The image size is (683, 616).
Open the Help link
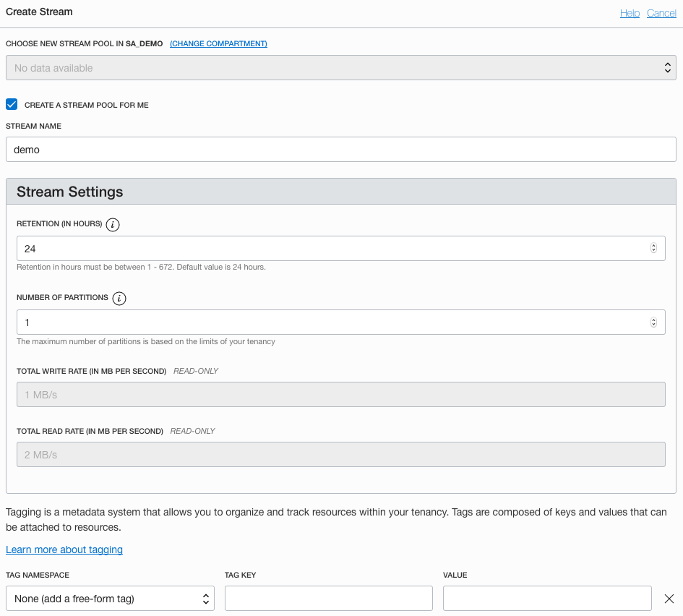[630, 13]
